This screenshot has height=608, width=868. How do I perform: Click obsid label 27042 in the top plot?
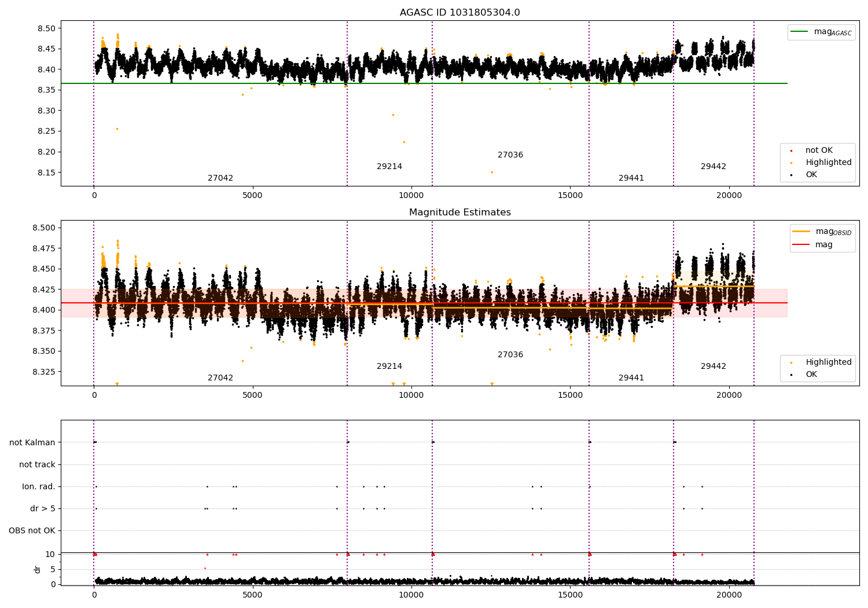point(220,178)
